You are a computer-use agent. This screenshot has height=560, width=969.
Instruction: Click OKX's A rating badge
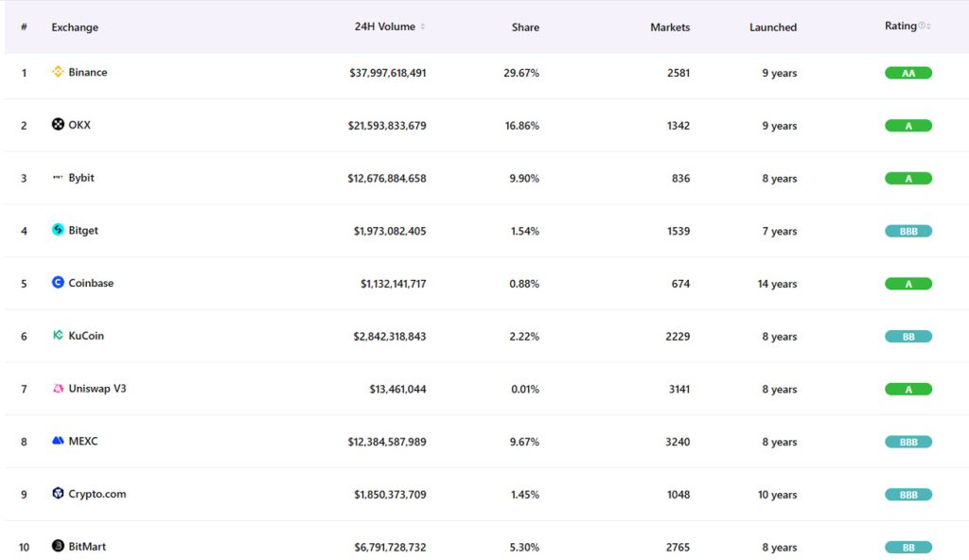click(907, 126)
